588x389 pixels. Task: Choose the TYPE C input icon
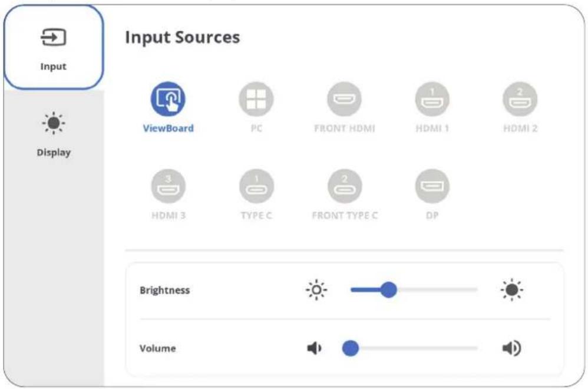(x=256, y=186)
